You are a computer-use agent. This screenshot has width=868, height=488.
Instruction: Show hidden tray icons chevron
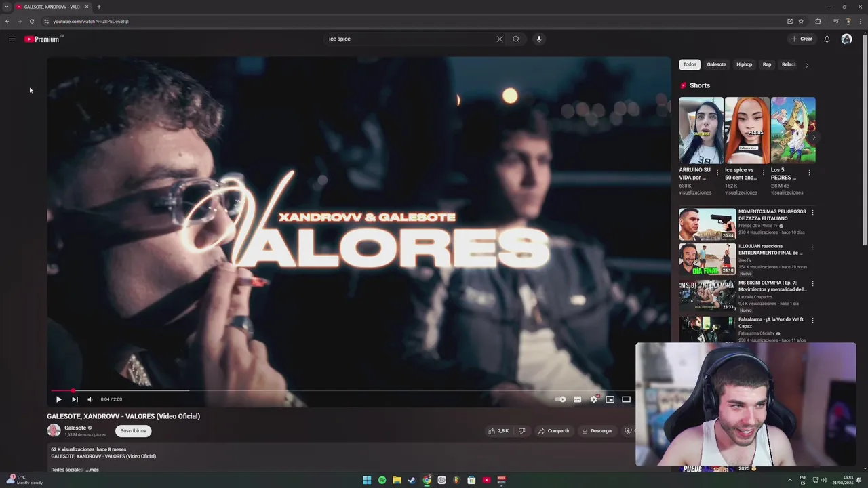(x=790, y=480)
